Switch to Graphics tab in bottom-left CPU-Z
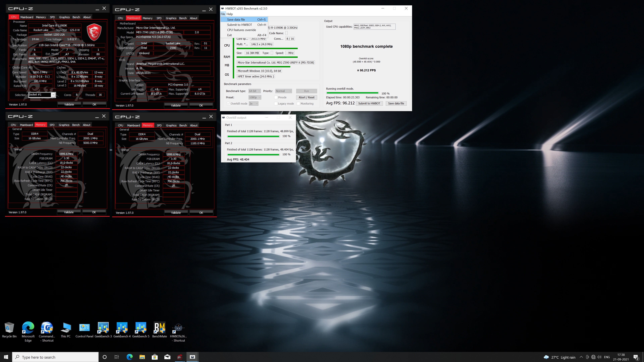The height and width of the screenshot is (362, 644). tap(64, 125)
